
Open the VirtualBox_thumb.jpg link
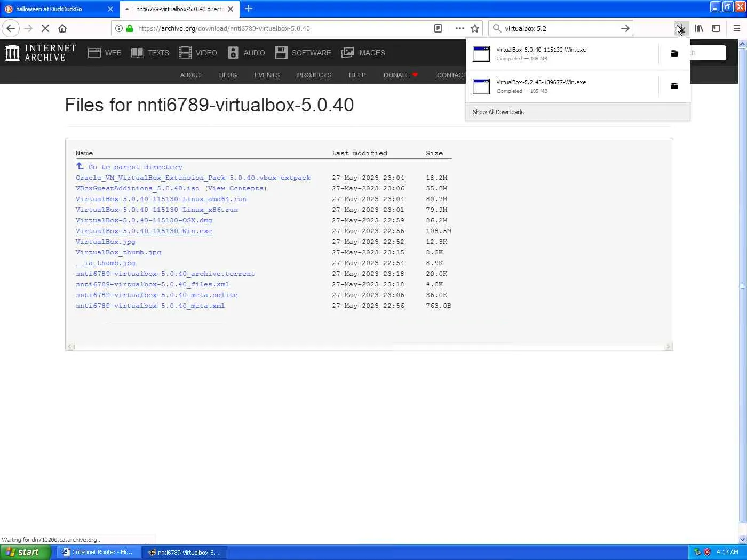coord(118,252)
